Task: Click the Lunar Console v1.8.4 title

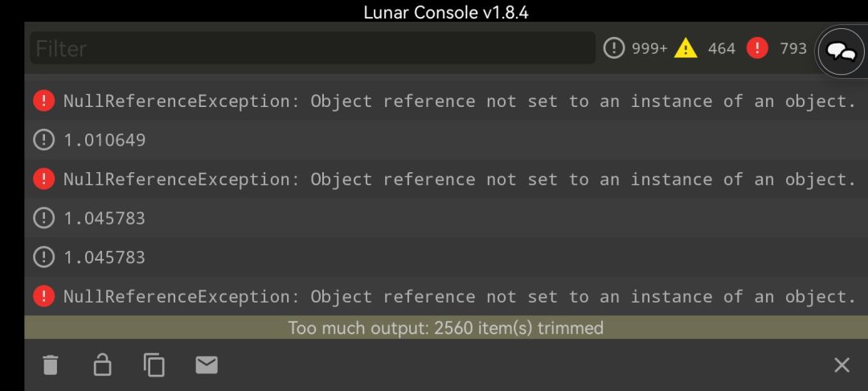Action: (445, 12)
